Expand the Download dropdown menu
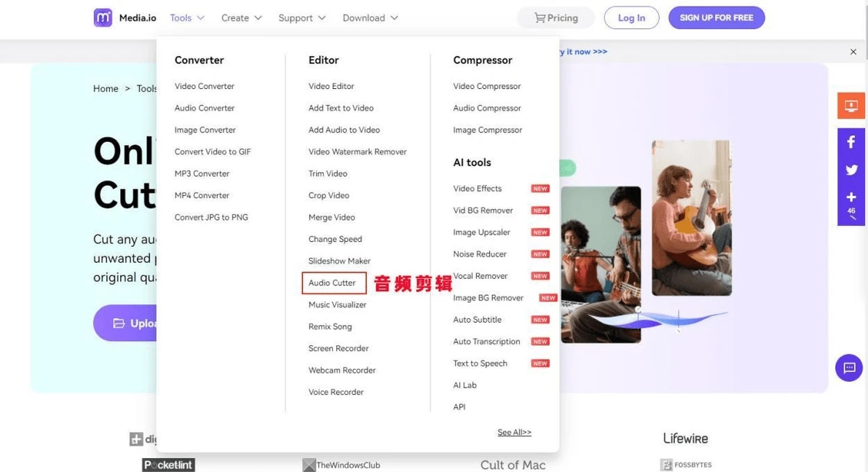Viewport: 868px width, 472px height. (370, 17)
